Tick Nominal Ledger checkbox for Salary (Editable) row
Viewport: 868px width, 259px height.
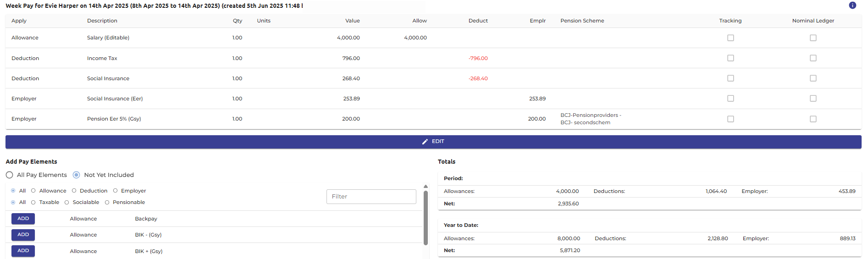813,38
